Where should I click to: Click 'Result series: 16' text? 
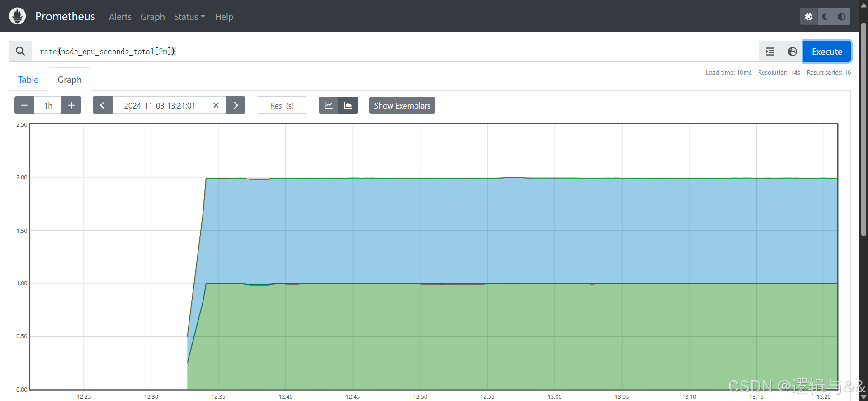[829, 72]
